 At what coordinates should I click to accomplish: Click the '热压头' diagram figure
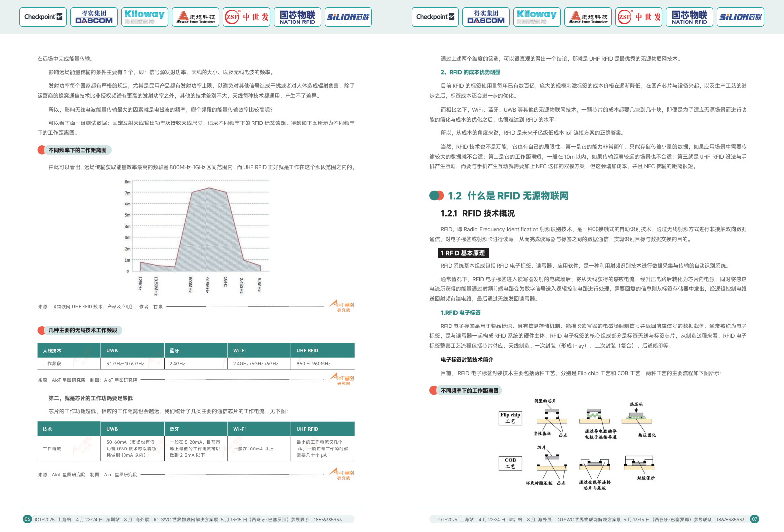pyautogui.click(x=637, y=419)
